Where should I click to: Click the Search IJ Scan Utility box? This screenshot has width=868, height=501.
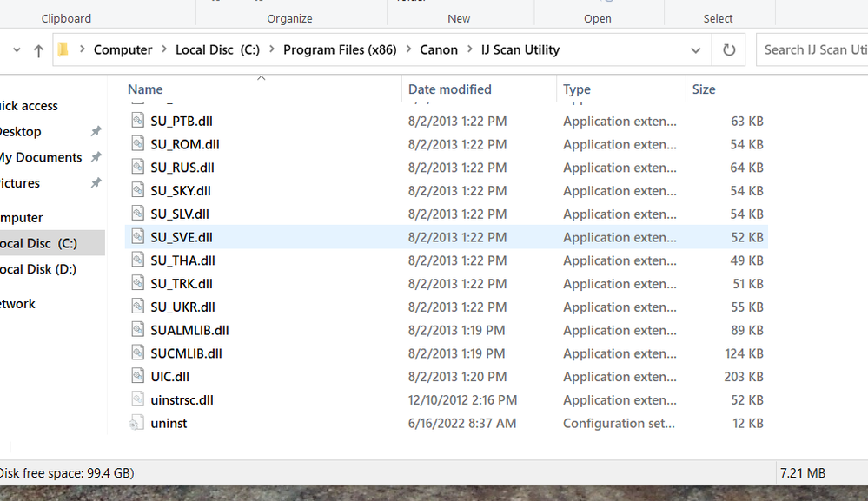pos(814,50)
